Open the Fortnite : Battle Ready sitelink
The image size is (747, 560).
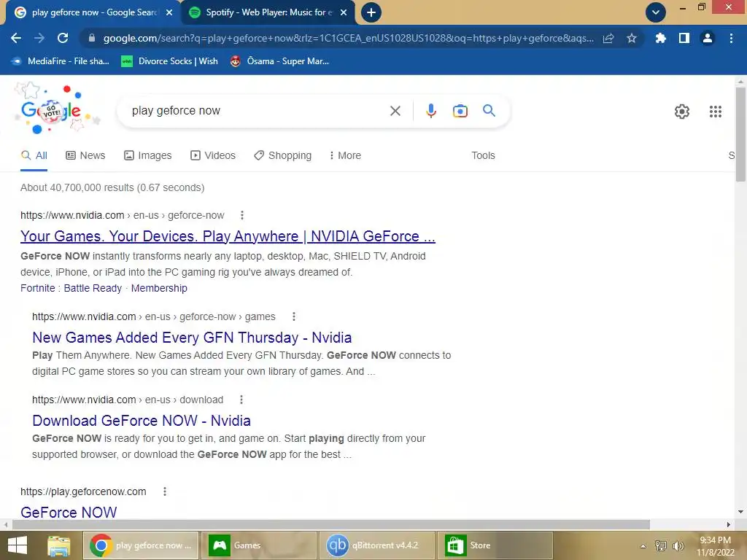(x=71, y=288)
